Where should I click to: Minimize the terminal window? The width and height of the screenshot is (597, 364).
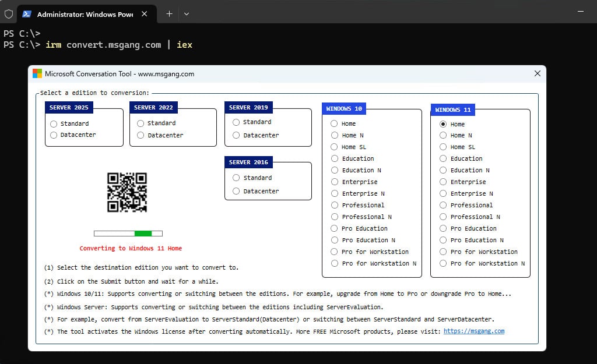(x=581, y=12)
